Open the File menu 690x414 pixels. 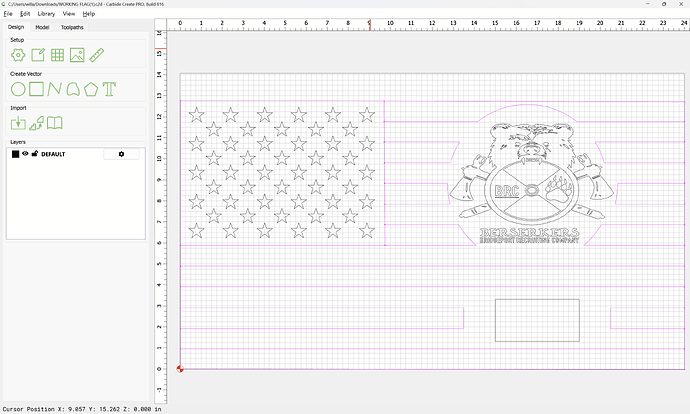point(8,14)
